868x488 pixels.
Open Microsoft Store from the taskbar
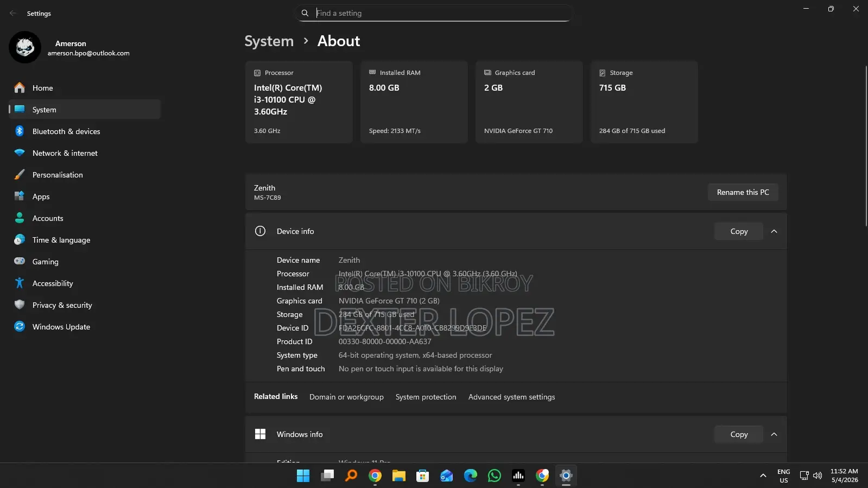423,476
